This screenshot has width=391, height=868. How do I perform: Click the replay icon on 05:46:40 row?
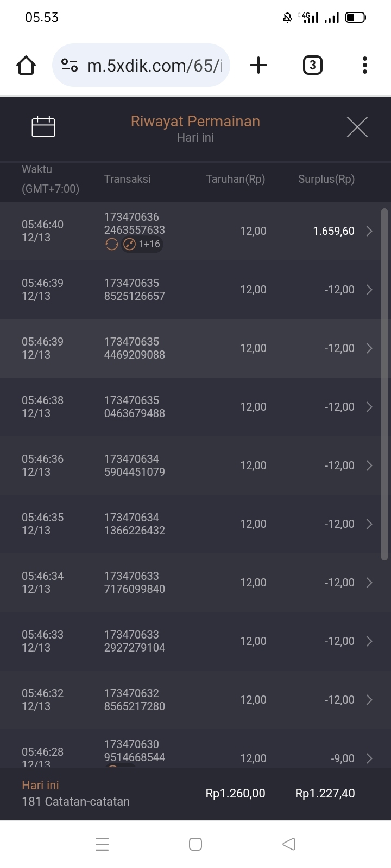pos(112,245)
